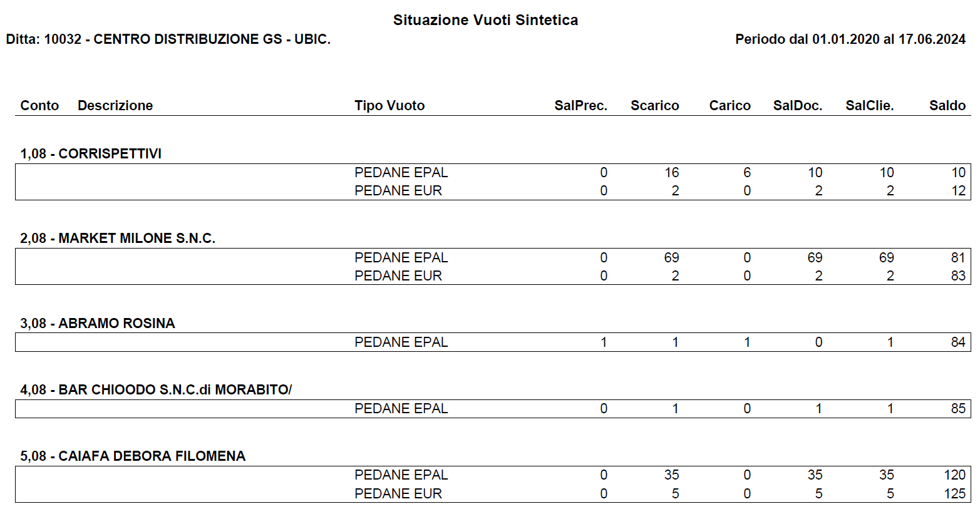
Task: Click the Ditta 10032 company line
Action: 168,39
